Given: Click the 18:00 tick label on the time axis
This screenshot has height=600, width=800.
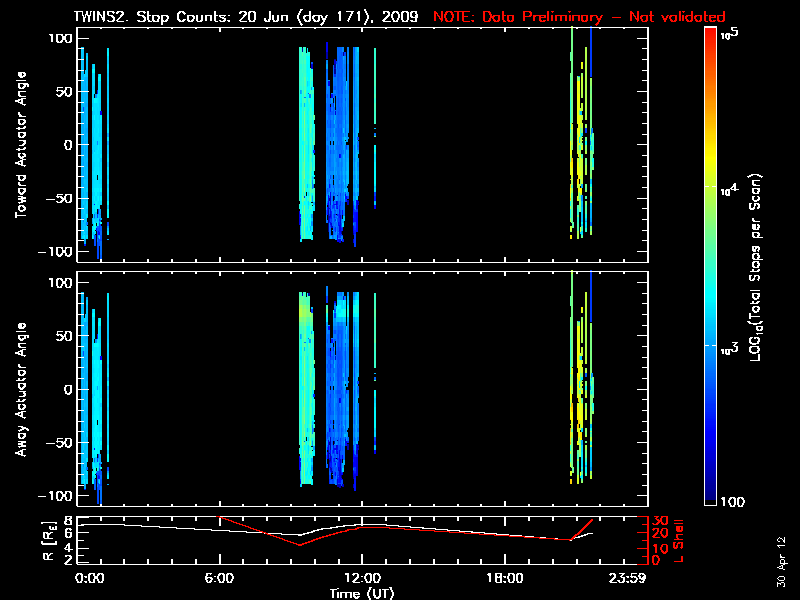Looking at the screenshot, I should [x=504, y=579].
